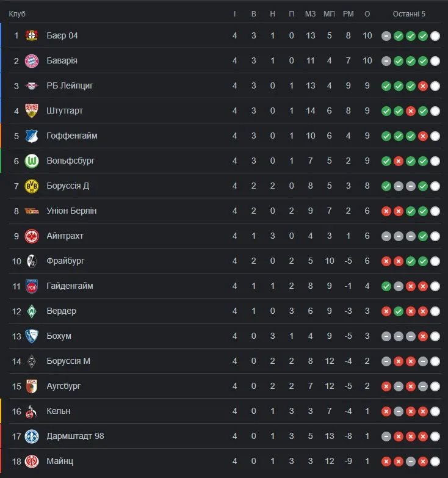Click the Darmstadt 98 club logo
Image resolution: width=448 pixels, height=478 pixels.
pos(32,436)
